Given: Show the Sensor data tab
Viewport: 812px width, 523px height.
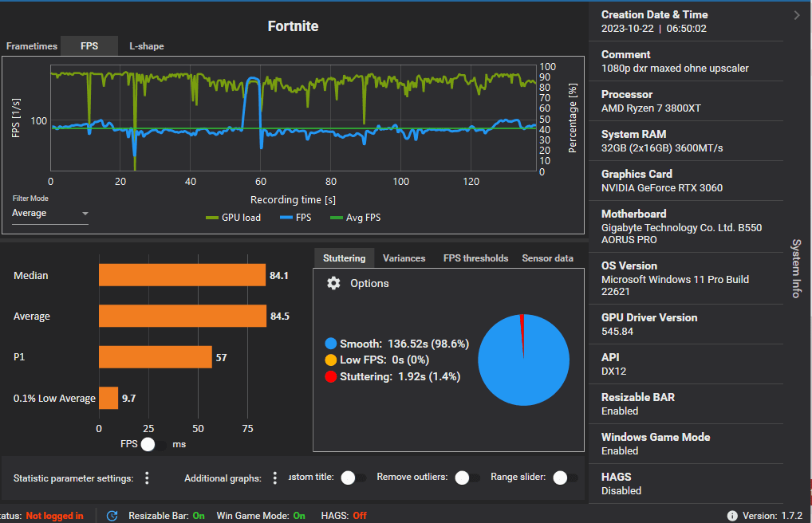Looking at the screenshot, I should click(x=547, y=258).
